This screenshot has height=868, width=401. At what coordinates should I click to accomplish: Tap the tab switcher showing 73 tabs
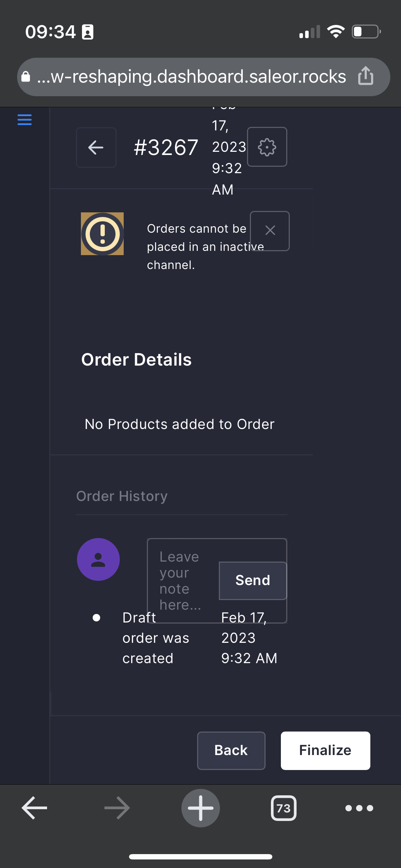pyautogui.click(x=283, y=808)
